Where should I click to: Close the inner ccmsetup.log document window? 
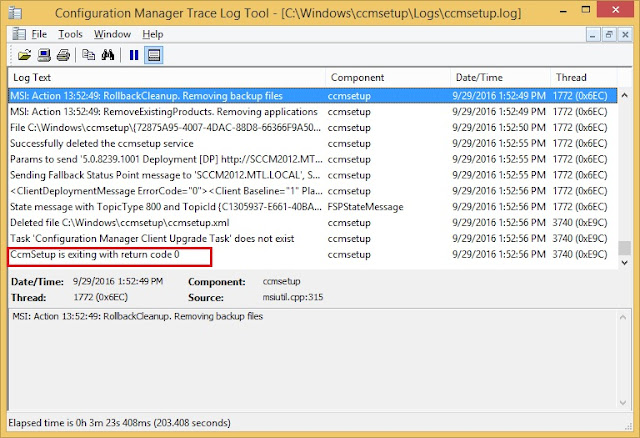625,35
